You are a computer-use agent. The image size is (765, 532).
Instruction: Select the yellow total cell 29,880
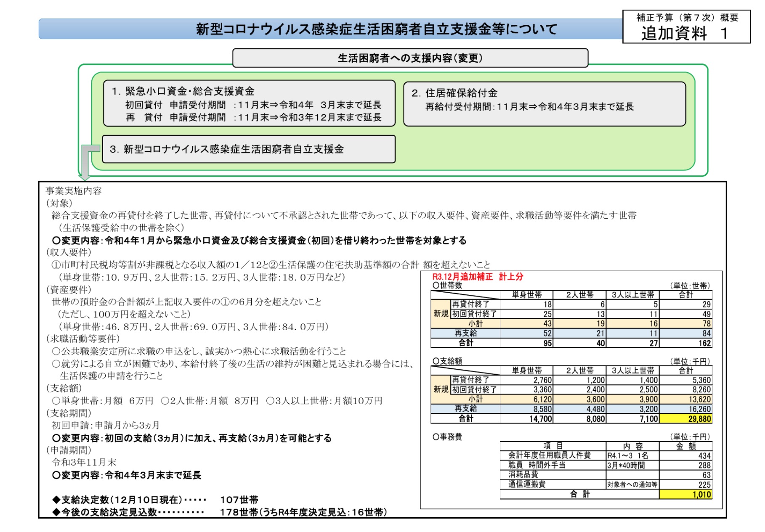pos(685,418)
